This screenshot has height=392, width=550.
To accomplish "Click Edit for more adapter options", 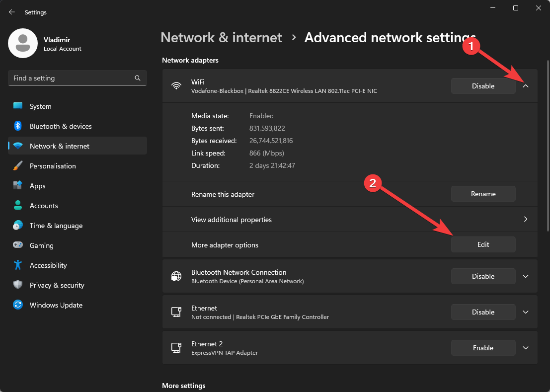I will (x=483, y=244).
